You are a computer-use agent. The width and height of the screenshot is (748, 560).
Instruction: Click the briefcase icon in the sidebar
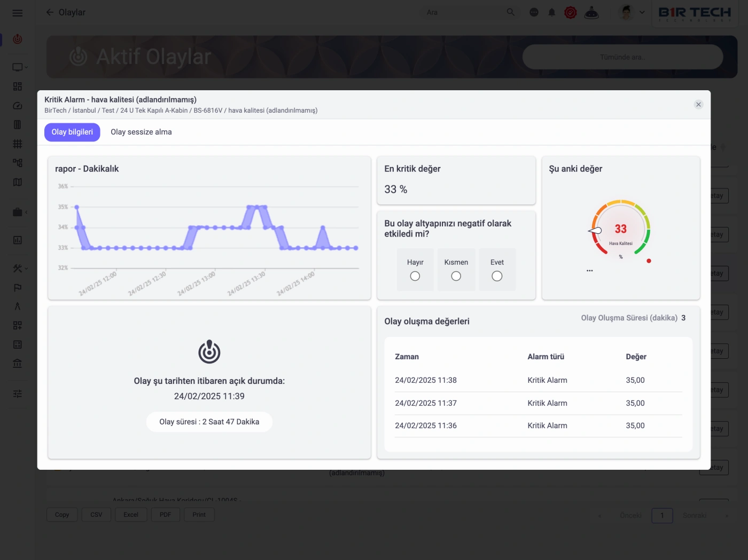(x=17, y=212)
